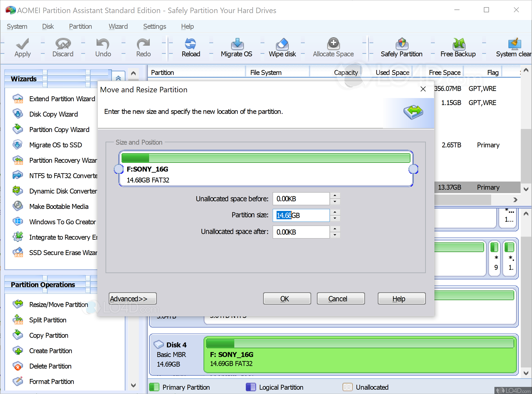532x394 pixels.
Task: Edit the Partition size input field
Action: tap(301, 215)
